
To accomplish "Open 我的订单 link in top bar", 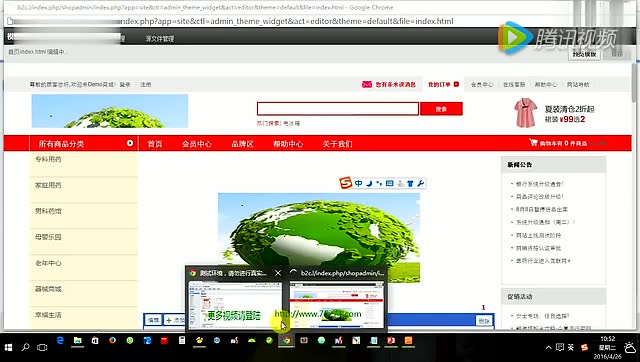I will coord(439,84).
